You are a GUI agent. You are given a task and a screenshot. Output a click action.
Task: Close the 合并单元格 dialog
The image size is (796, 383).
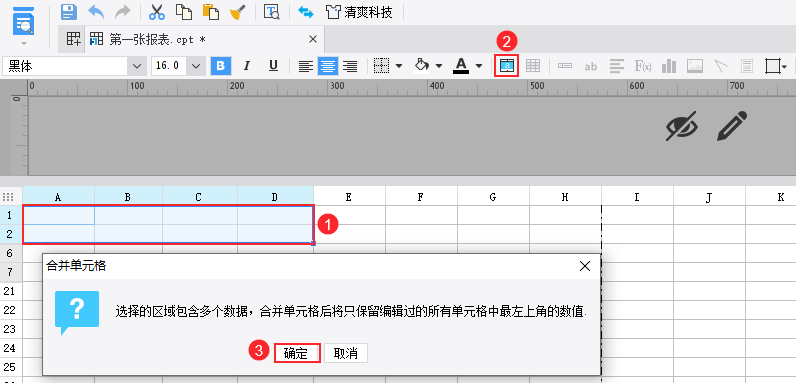pos(585,266)
